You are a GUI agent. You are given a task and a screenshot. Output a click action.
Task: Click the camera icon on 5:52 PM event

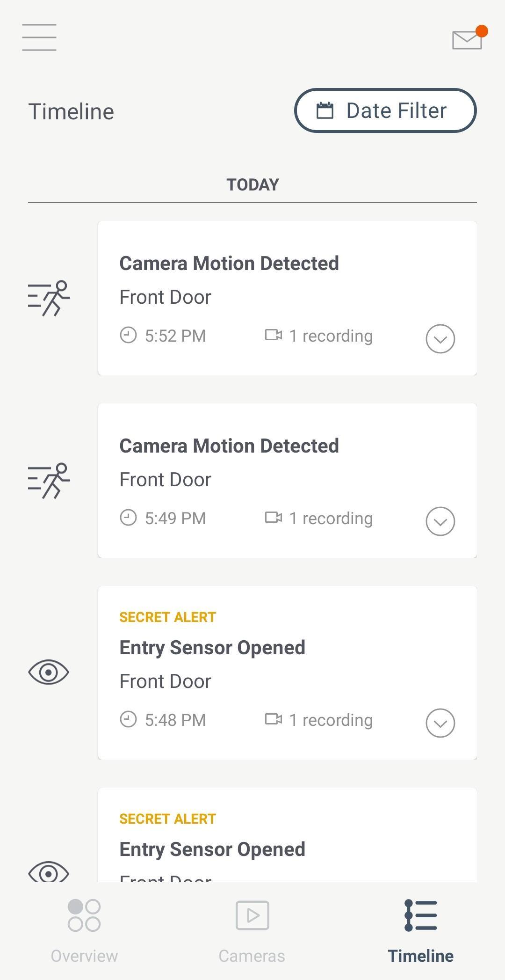pos(274,335)
